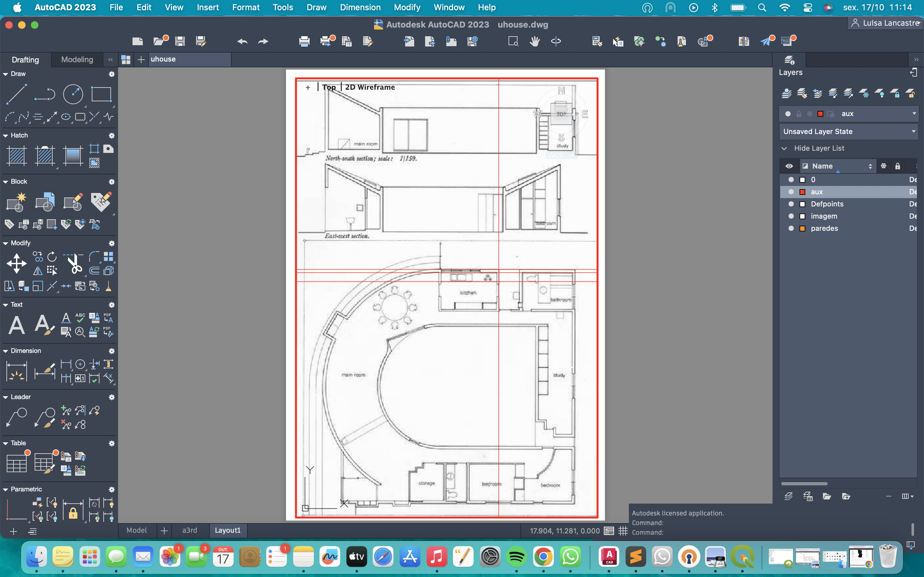This screenshot has height=577, width=924.
Task: Click the Move tool in Modify
Action: (16, 264)
